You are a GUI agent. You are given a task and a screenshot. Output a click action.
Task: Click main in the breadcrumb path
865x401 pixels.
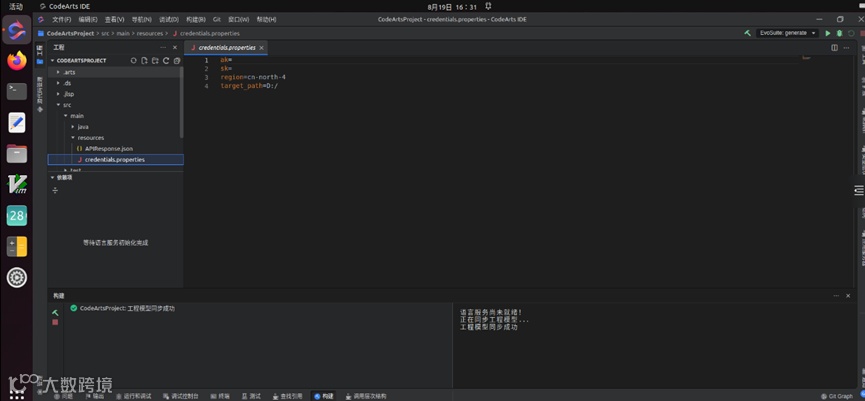click(x=122, y=34)
